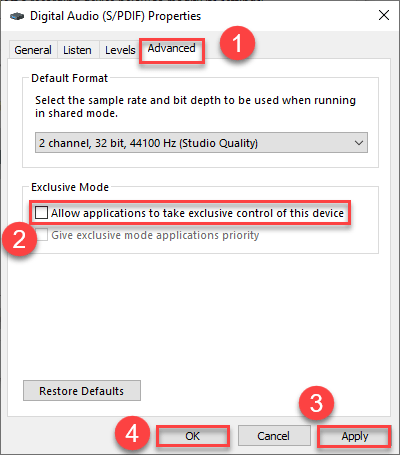The height and width of the screenshot is (455, 400).
Task: Apply the changes with Apply button
Action: click(354, 436)
